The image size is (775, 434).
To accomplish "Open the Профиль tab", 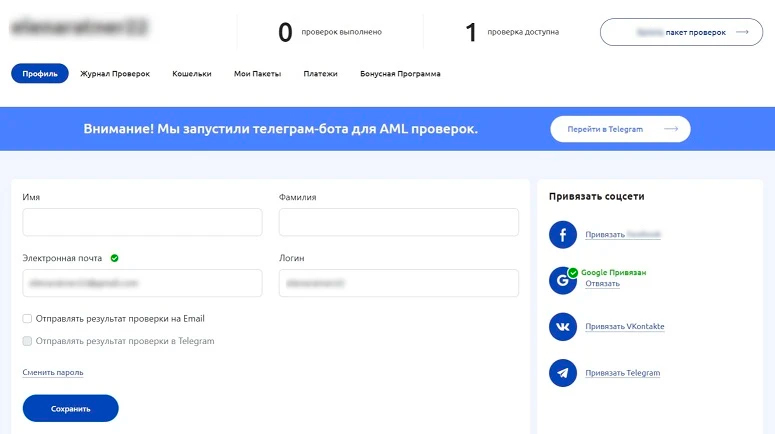I will 40,73.
